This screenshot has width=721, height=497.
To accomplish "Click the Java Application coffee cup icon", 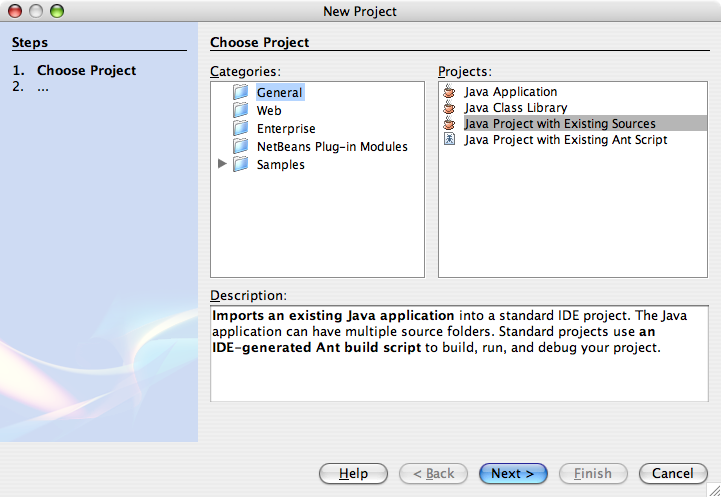I will pos(450,92).
